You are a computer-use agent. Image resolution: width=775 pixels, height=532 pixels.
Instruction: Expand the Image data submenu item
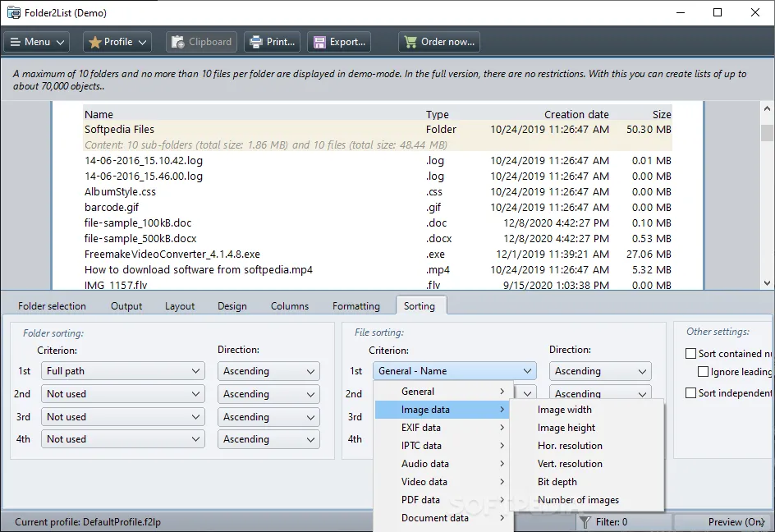(444, 410)
